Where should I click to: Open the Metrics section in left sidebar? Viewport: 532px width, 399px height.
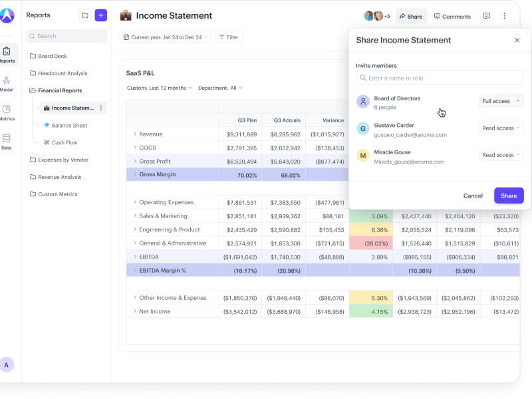click(x=7, y=112)
